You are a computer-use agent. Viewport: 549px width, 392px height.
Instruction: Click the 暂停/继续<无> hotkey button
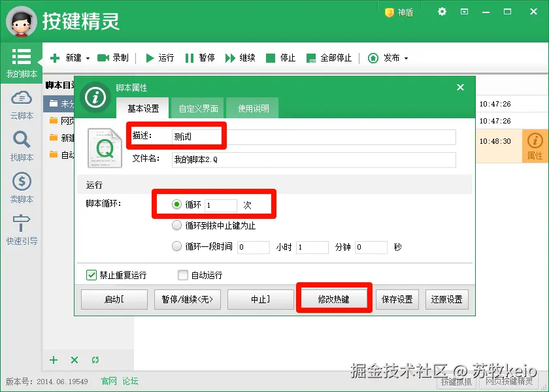[188, 300]
